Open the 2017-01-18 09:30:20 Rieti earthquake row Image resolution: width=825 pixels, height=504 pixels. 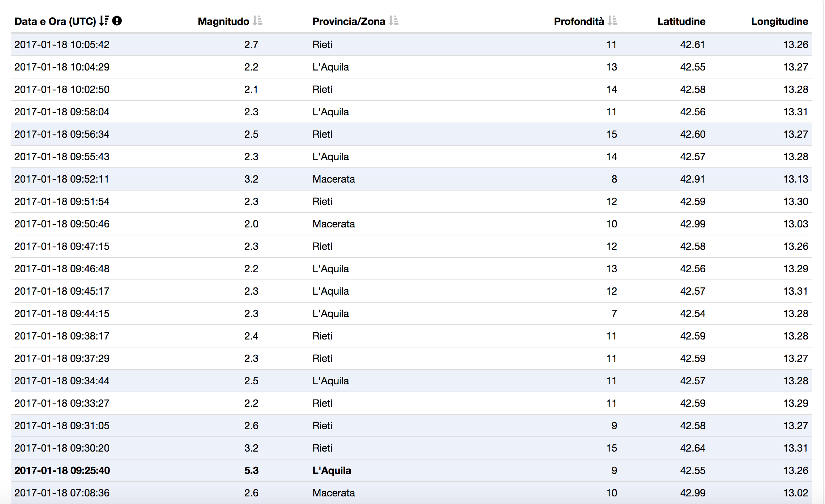(411, 448)
